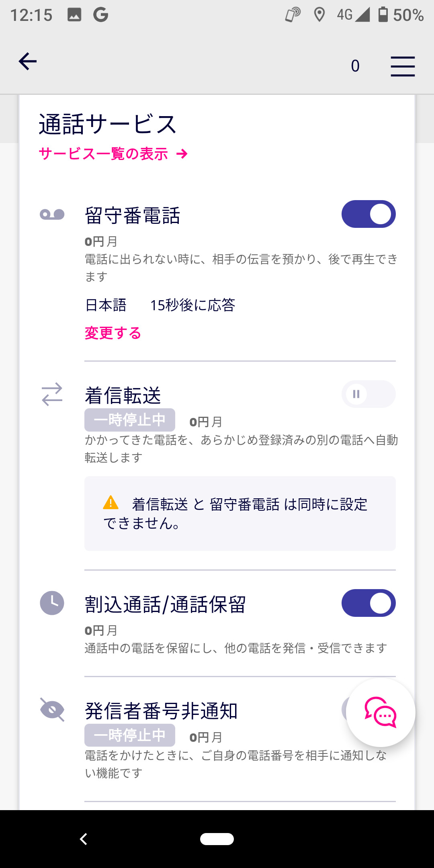This screenshot has height=868, width=434.
Task: Open the chat support bubble
Action: point(381,712)
